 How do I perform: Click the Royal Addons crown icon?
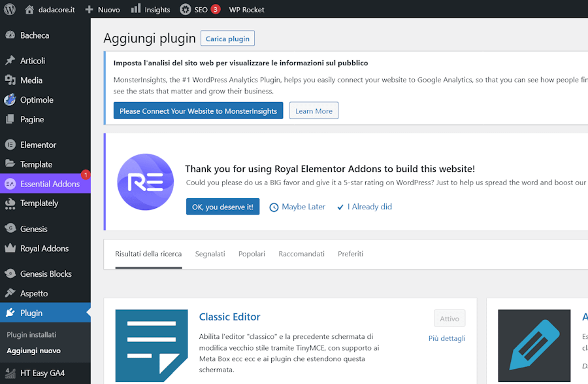pos(10,248)
